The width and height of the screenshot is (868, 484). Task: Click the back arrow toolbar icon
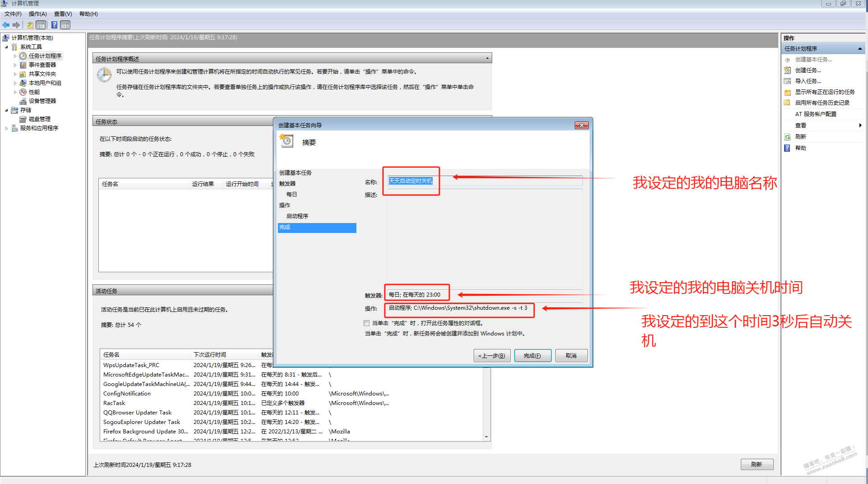point(6,25)
